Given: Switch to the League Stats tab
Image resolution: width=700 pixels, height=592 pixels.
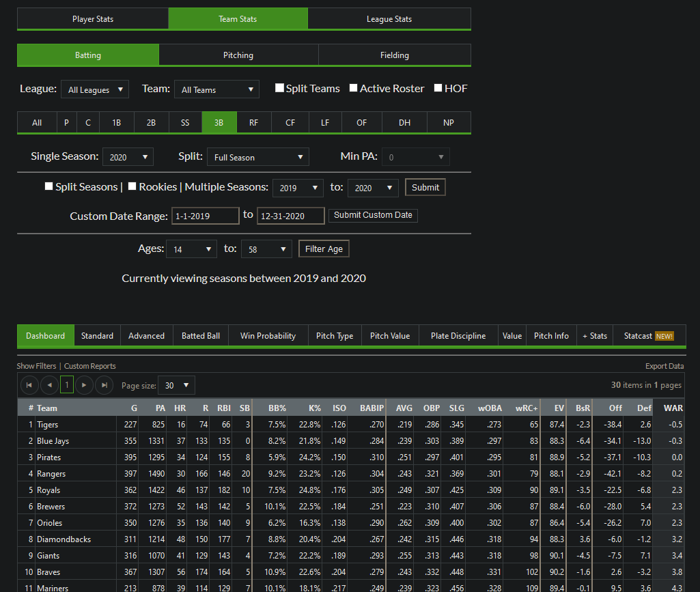Looking at the screenshot, I should pos(389,18).
